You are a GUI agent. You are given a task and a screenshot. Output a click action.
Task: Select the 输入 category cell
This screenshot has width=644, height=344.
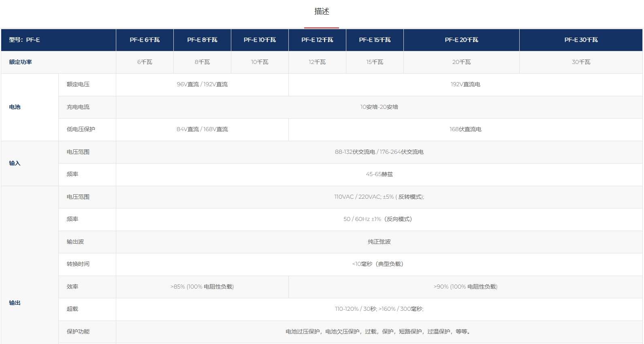[x=15, y=164]
